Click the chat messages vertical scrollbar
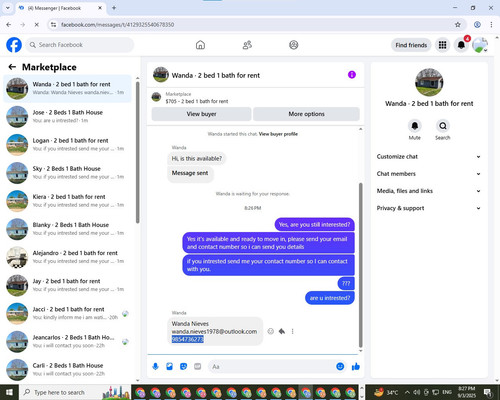Viewport: 500px width, 400px height. pos(360,265)
